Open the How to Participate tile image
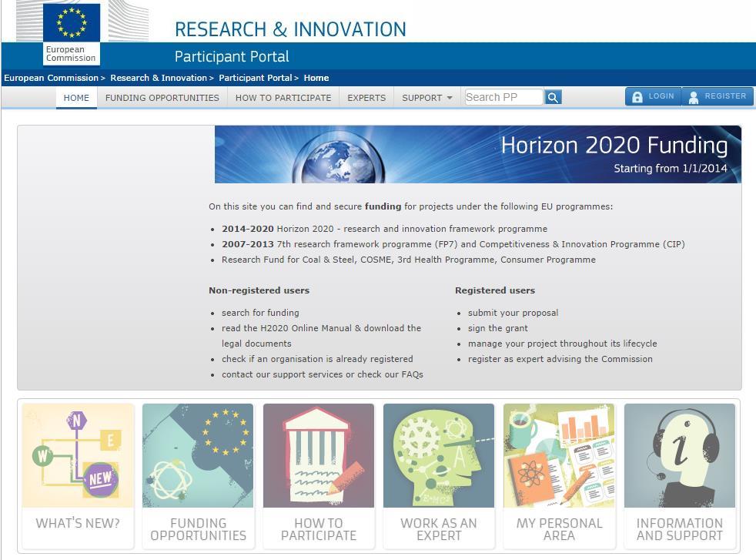The height and width of the screenshot is (560, 756). 318,455
